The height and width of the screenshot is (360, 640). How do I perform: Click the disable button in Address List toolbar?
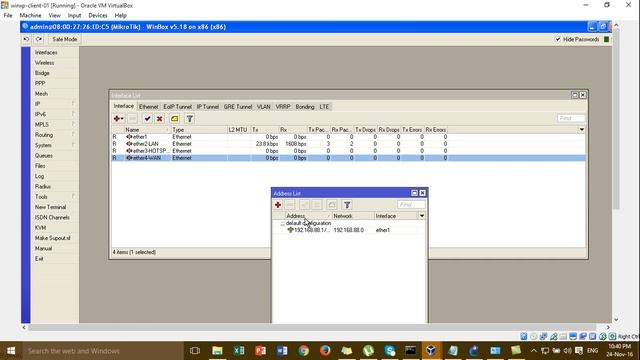pyautogui.click(x=317, y=204)
